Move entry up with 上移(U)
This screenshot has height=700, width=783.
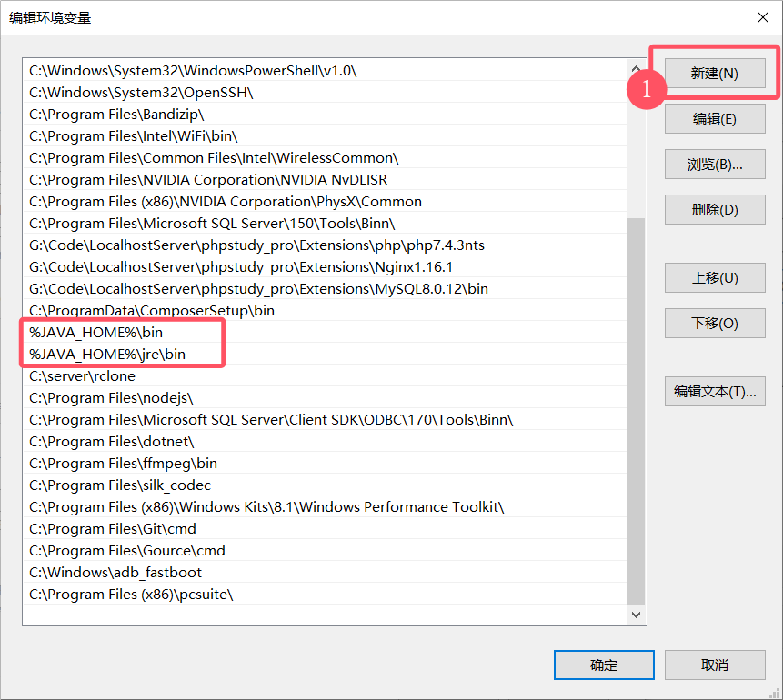(714, 278)
